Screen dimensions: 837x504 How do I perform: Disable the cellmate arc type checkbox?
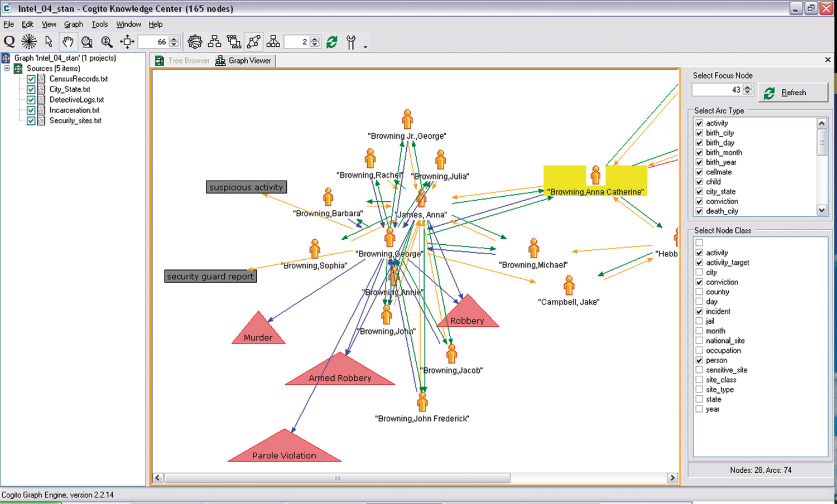pyautogui.click(x=699, y=172)
